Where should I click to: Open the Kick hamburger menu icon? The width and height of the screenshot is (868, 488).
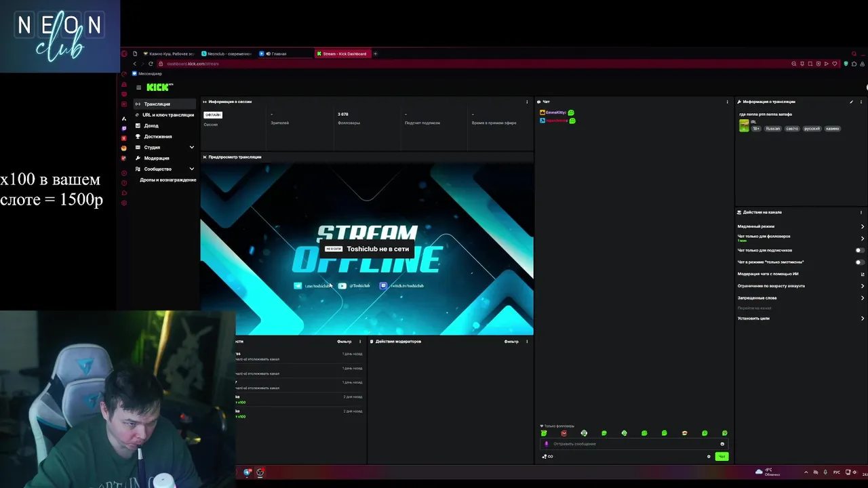[138, 87]
